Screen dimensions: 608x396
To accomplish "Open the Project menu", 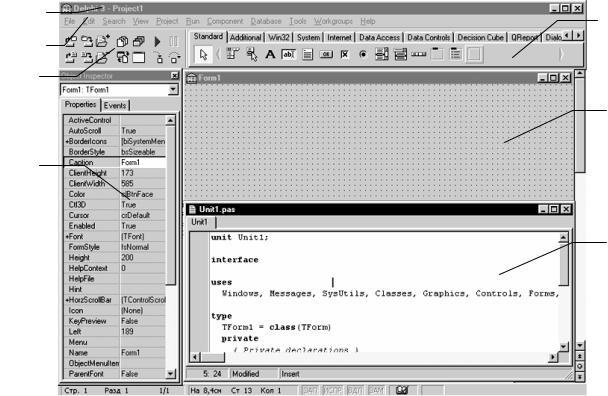I will coord(167,21).
